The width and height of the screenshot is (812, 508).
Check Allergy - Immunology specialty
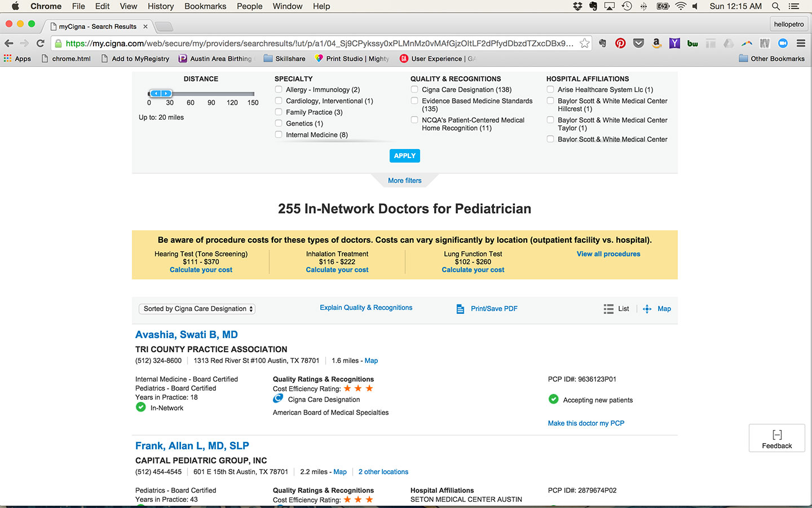pos(279,89)
